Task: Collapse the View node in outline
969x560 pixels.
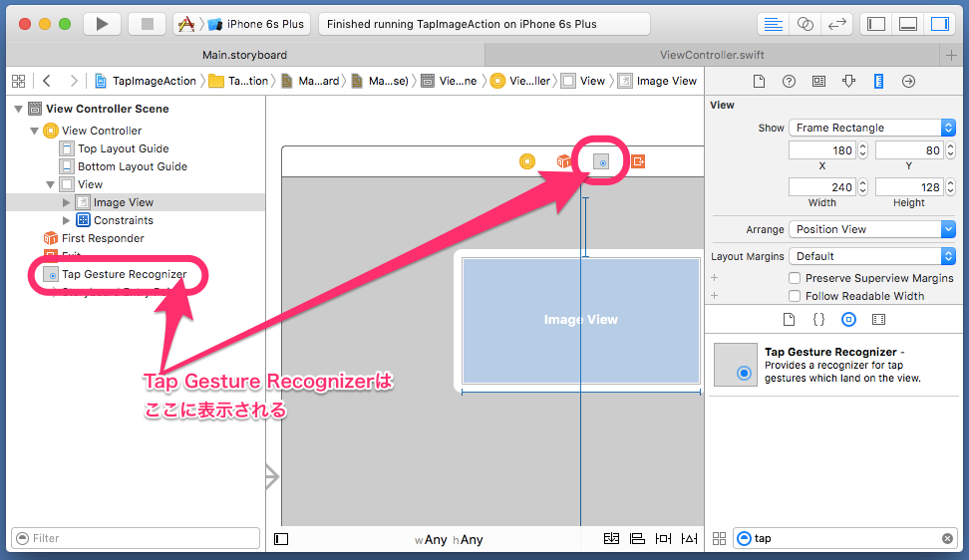Action: tap(51, 184)
